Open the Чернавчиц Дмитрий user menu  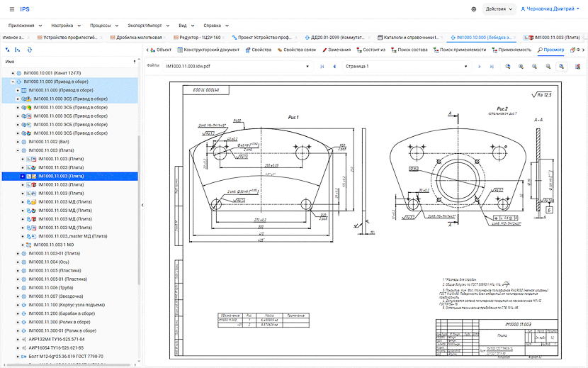(x=549, y=9)
